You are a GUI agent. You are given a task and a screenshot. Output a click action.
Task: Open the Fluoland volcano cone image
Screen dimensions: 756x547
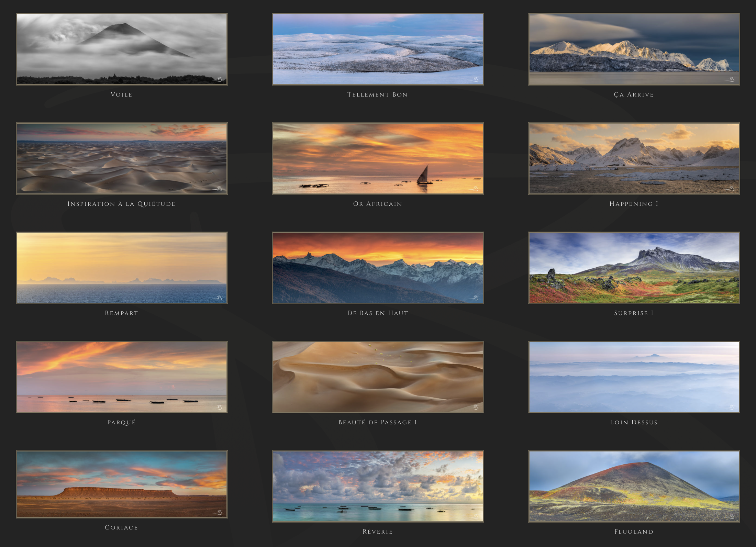click(x=634, y=486)
